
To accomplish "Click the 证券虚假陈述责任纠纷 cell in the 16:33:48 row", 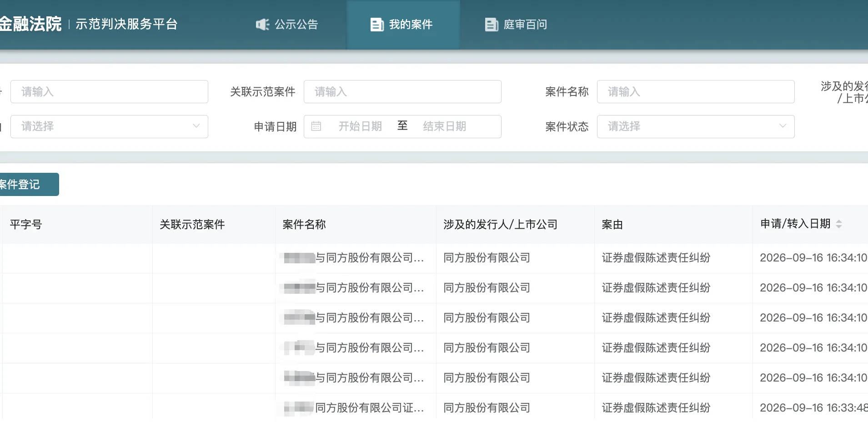I will coord(656,408).
